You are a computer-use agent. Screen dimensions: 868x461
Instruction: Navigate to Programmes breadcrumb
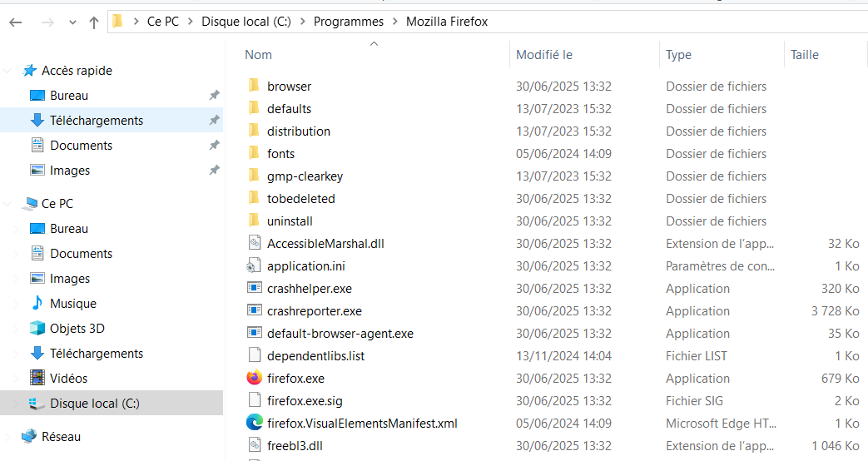[x=348, y=22]
